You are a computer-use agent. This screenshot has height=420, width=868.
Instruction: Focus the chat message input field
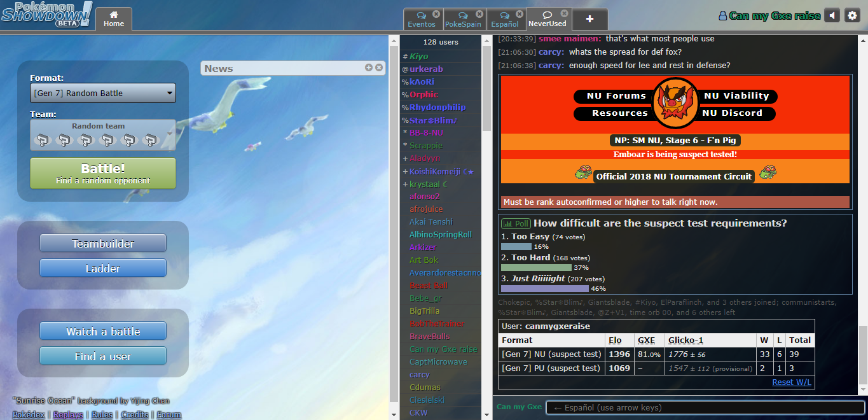coord(705,408)
